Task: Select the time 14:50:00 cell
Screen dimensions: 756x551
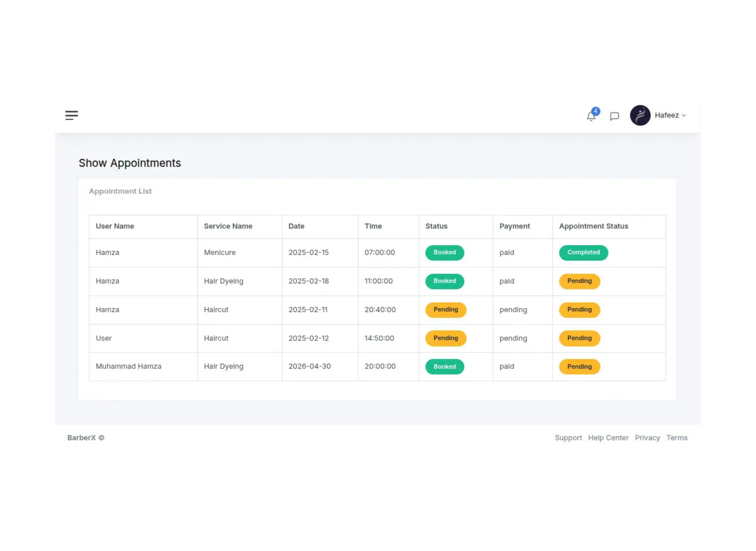Action: [389, 339]
